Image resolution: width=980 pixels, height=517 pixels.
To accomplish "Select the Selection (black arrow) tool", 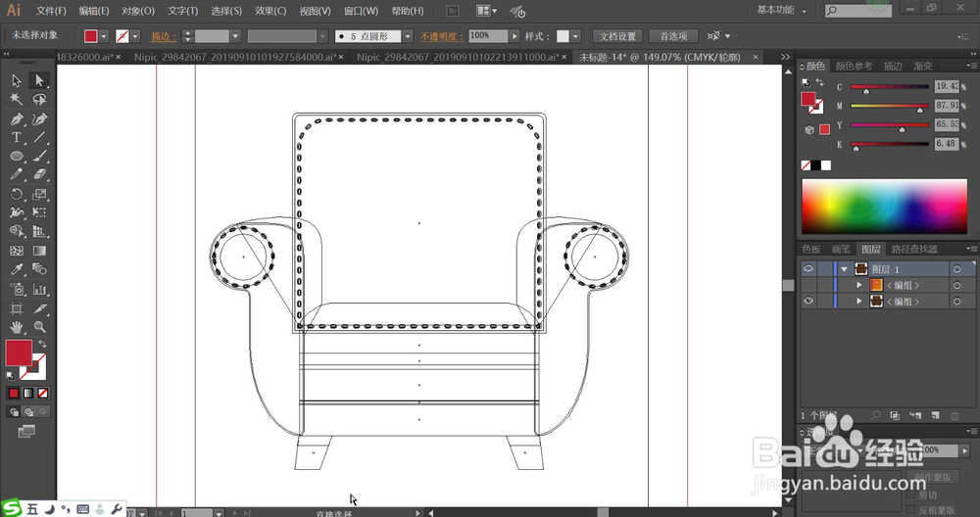I will tap(17, 80).
